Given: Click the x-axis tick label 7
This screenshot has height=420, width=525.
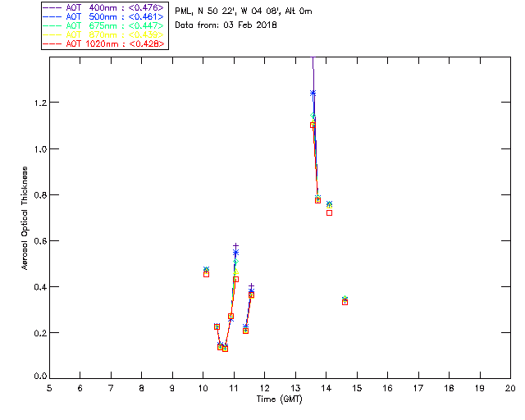Looking at the screenshot, I should click(x=111, y=388).
